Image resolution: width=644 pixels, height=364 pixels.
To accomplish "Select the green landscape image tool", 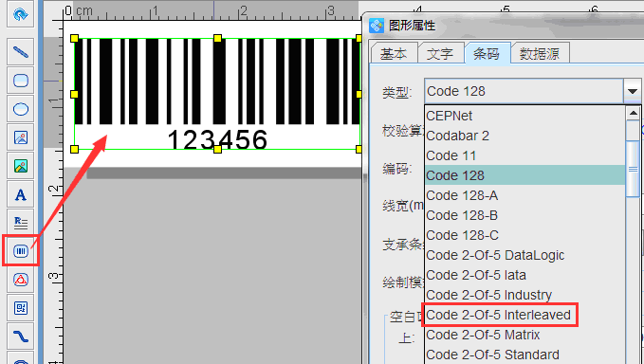I will (20, 166).
